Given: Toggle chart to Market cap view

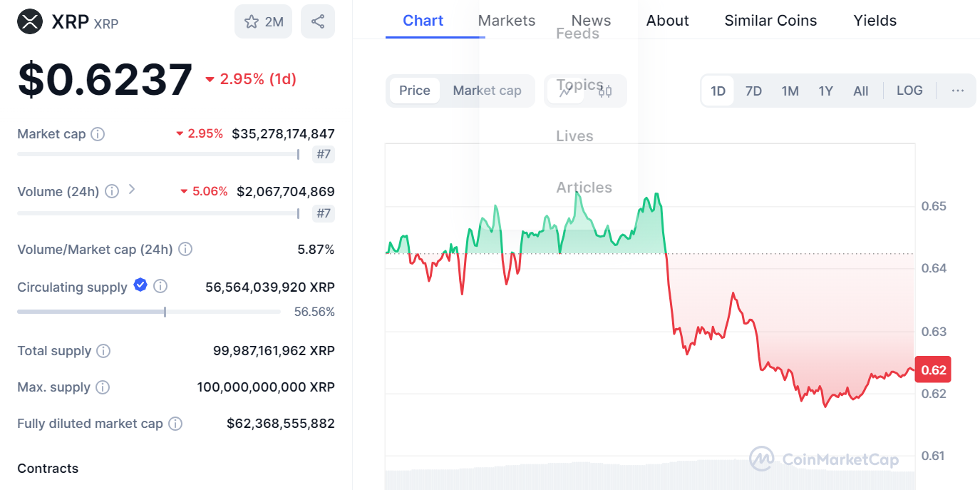Looking at the screenshot, I should 487,91.
